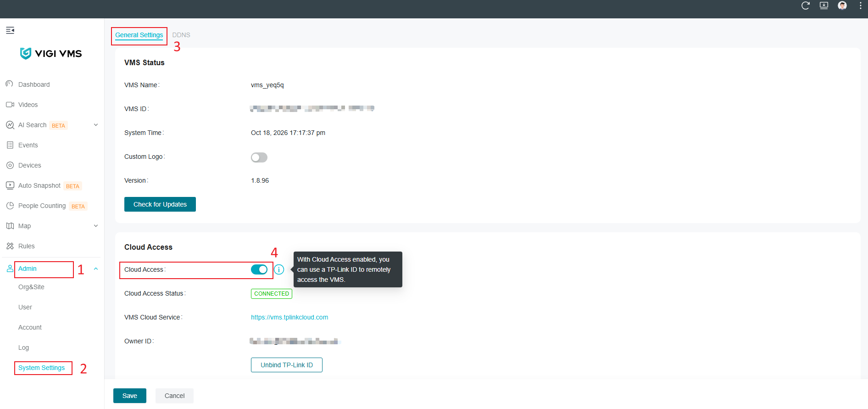Click the BETA badge next to AI Search
The width and height of the screenshot is (868, 409).
58,125
